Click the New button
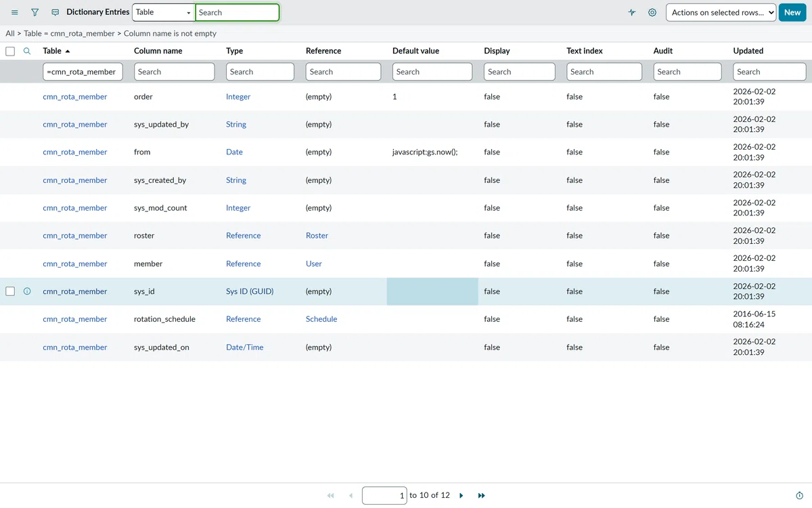This screenshot has height=508, width=812. [792, 12]
